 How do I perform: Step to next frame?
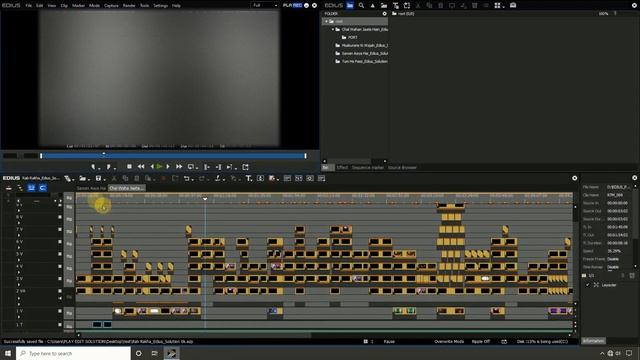[168, 167]
